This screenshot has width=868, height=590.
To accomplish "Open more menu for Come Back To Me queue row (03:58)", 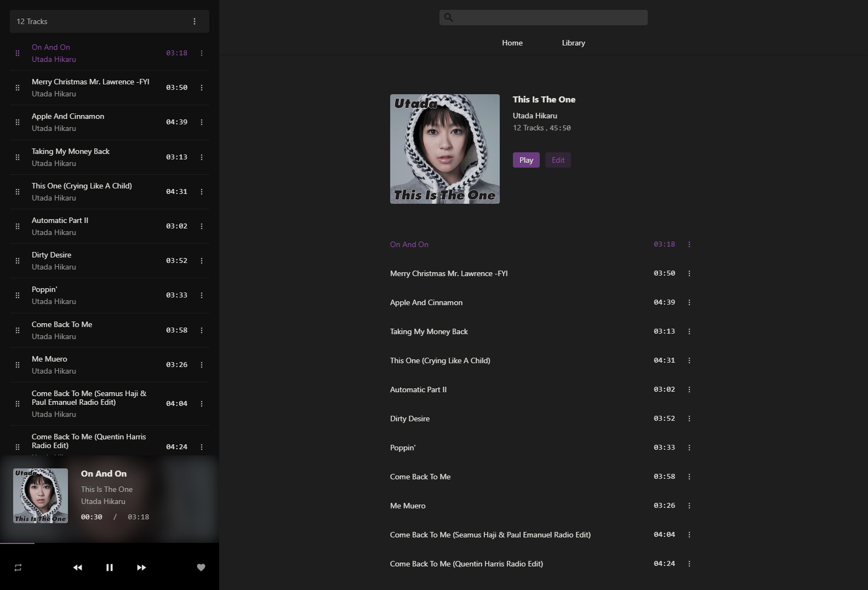I will [202, 330].
